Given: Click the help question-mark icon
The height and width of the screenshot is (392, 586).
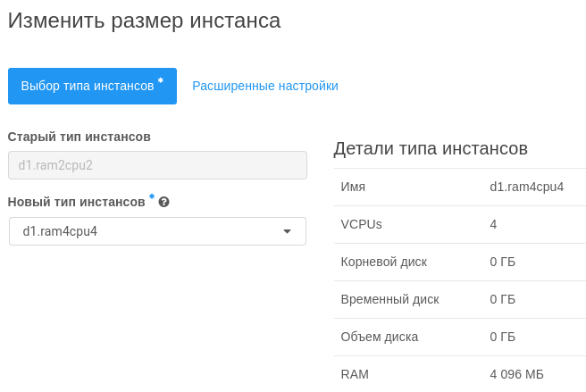Looking at the screenshot, I should pyautogui.click(x=164, y=202).
